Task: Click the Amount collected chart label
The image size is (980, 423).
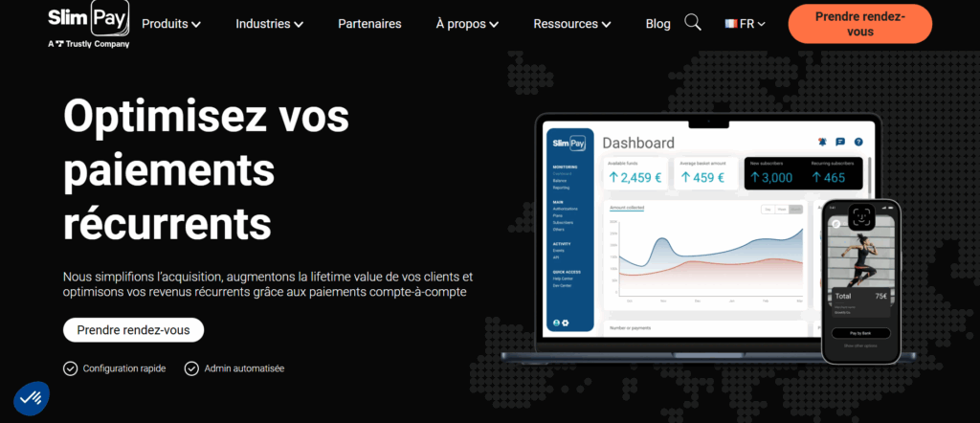Action: coord(626,208)
